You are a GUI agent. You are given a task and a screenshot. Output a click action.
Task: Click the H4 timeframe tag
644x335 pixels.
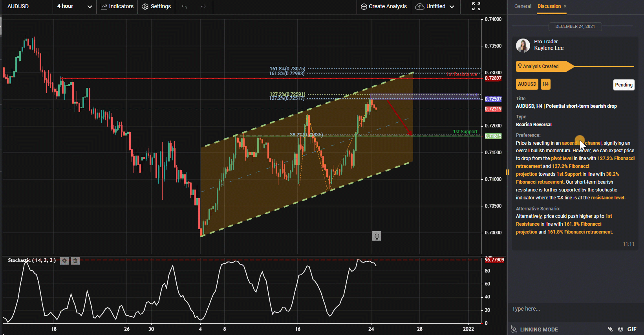pos(545,84)
